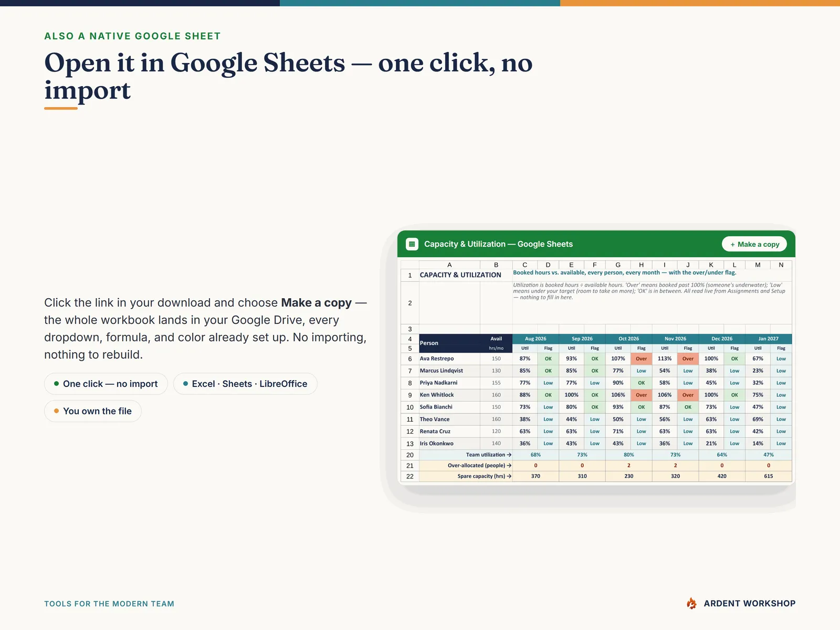This screenshot has height=630, width=840.
Task: Click Ken Whitlock's 106% Nov utilization cell
Action: (665, 395)
